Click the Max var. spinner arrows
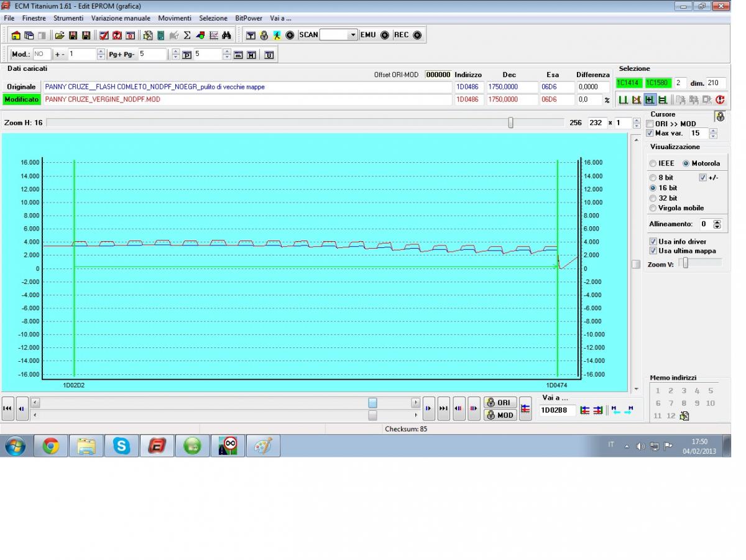 (x=713, y=133)
